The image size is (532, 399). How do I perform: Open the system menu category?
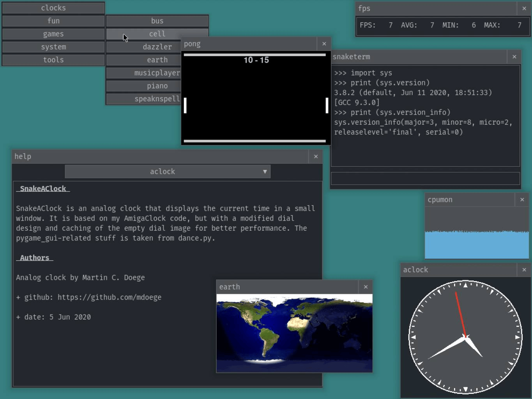click(53, 47)
